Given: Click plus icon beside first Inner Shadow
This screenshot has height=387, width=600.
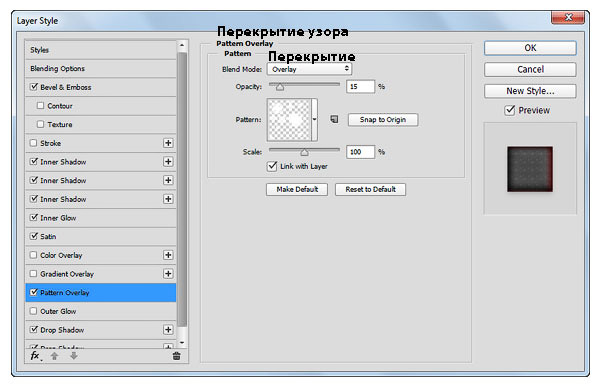Looking at the screenshot, I should (168, 162).
